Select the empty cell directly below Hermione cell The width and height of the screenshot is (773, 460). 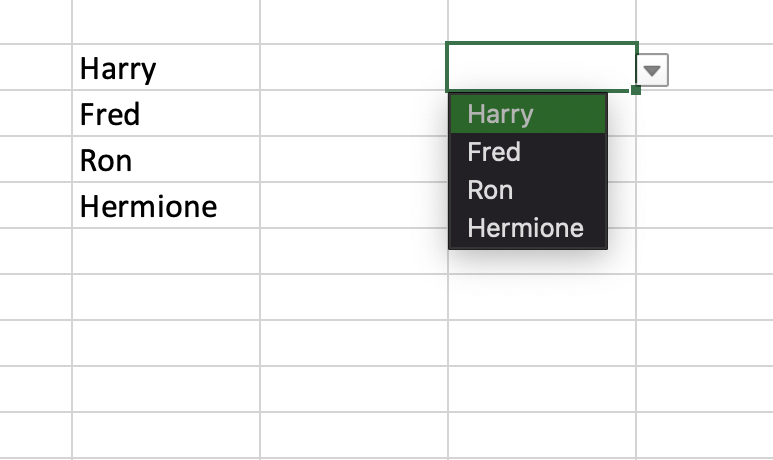click(x=165, y=251)
